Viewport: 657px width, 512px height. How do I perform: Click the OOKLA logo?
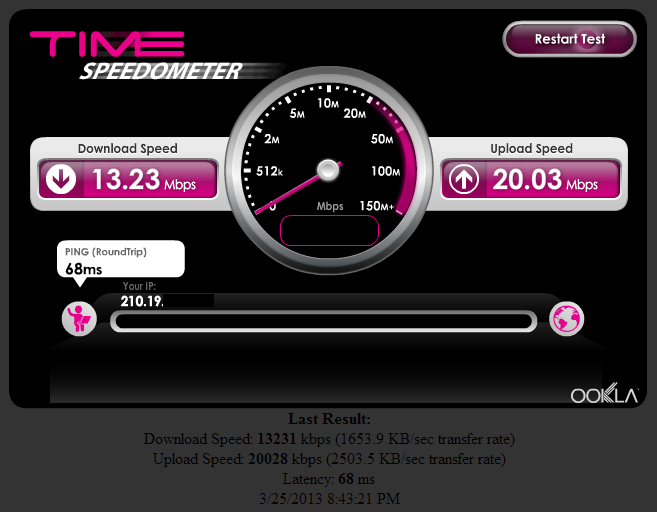point(604,393)
